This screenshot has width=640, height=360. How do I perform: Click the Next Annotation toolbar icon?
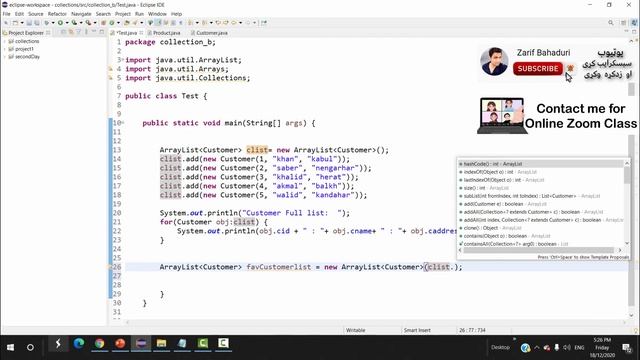[x=190, y=23]
